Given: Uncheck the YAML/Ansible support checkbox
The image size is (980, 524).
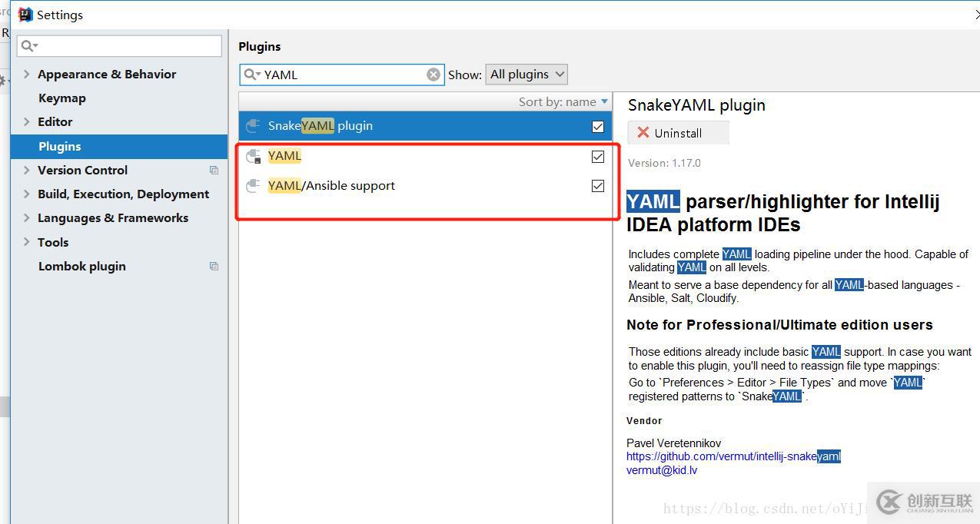Looking at the screenshot, I should click(x=597, y=185).
